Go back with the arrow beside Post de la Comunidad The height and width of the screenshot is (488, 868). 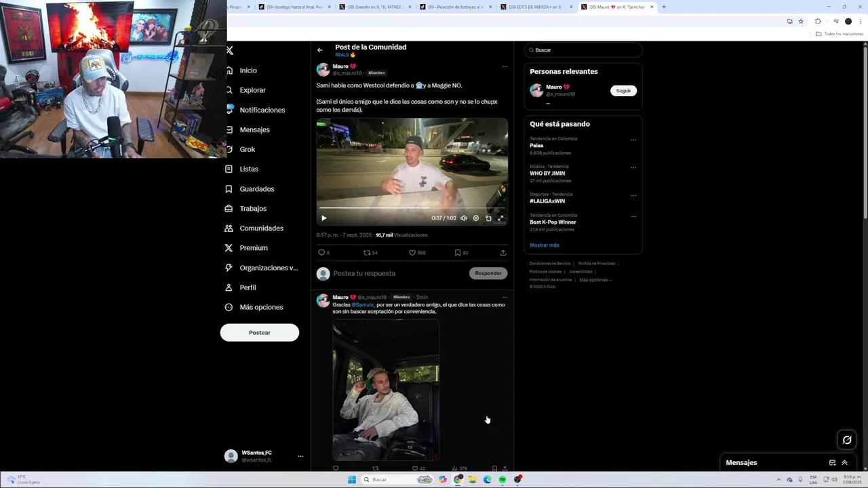320,50
